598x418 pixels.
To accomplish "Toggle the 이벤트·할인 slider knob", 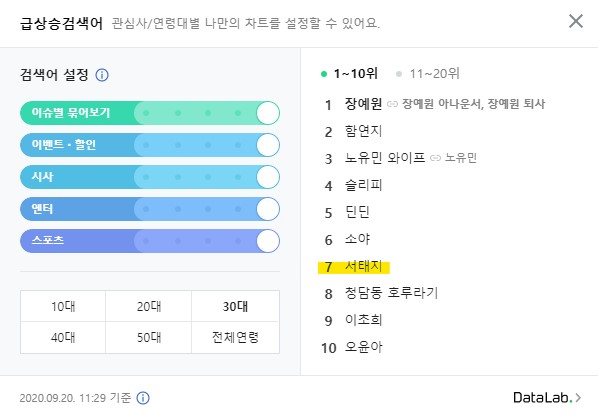I will (268, 145).
